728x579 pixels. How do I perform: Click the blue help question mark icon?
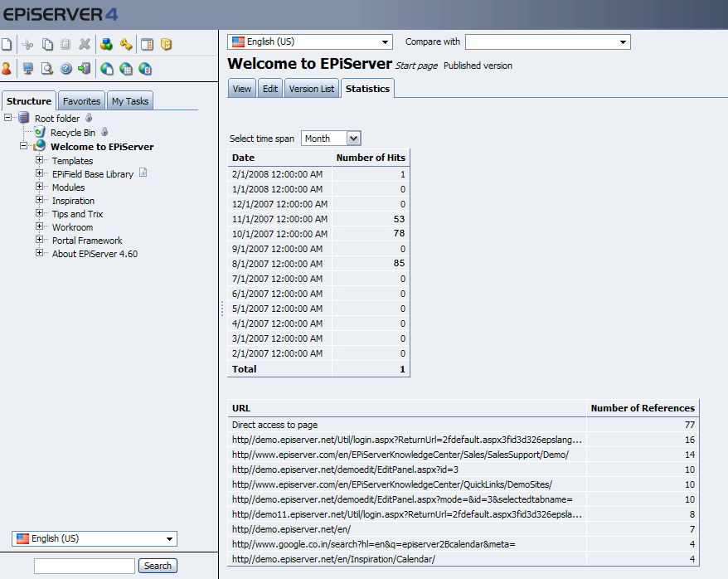(x=66, y=69)
